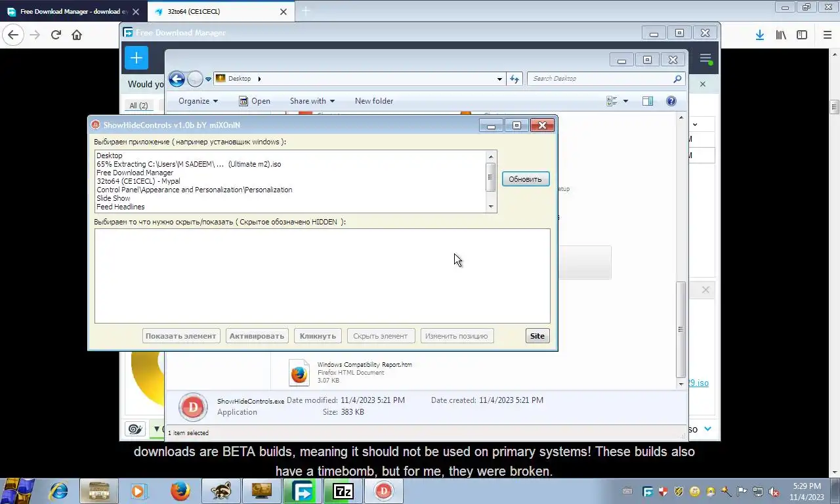This screenshot has height=504, width=840.
Task: Open volume icon in system tray
Action: [x=774, y=491]
